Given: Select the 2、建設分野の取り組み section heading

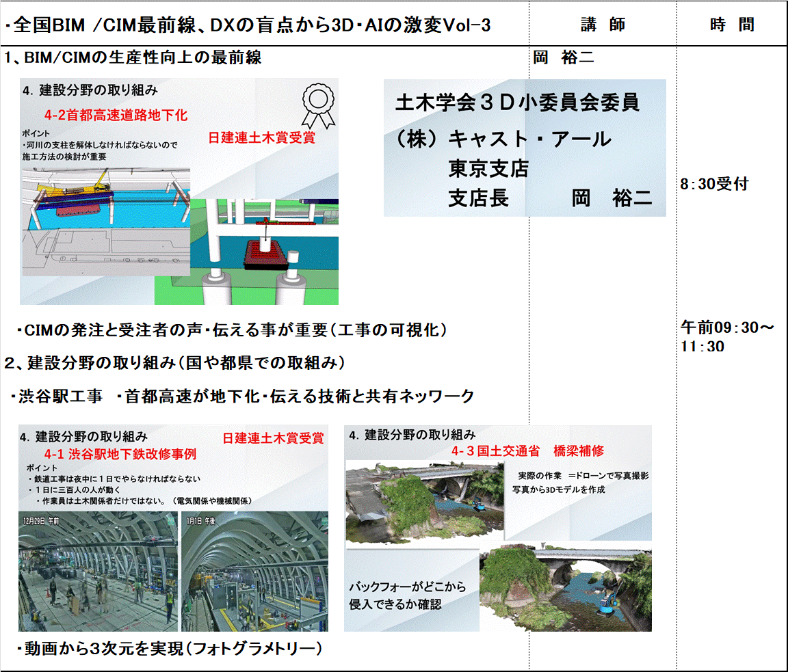Looking at the screenshot, I should coord(174,363).
